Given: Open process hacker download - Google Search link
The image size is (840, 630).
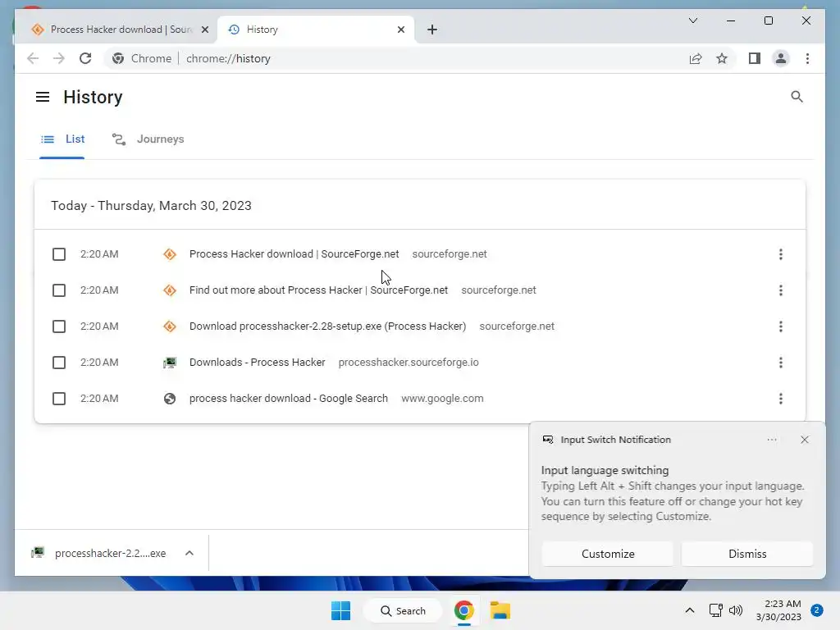Looking at the screenshot, I should pyautogui.click(x=288, y=399).
